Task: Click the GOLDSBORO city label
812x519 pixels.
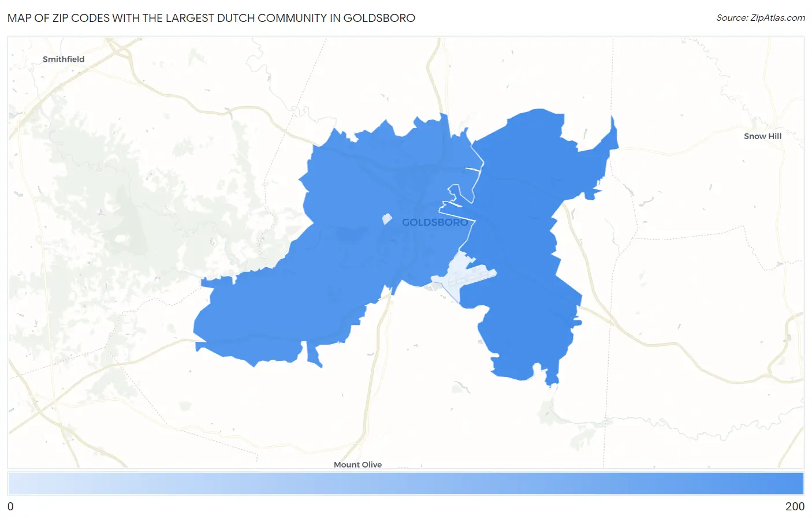Action: 435,222
